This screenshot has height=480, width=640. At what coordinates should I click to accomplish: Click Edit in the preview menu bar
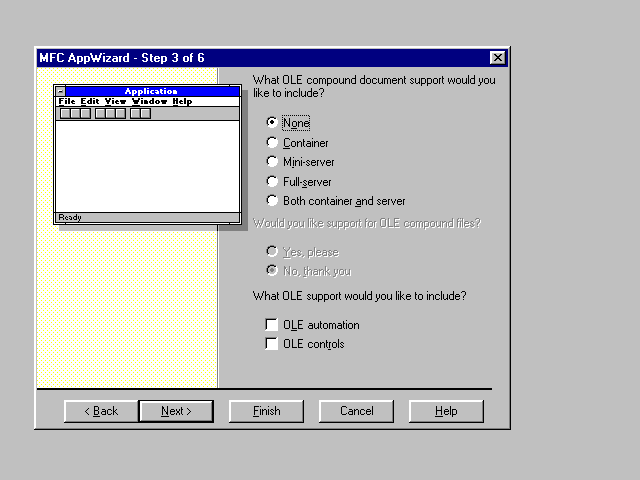coord(90,102)
